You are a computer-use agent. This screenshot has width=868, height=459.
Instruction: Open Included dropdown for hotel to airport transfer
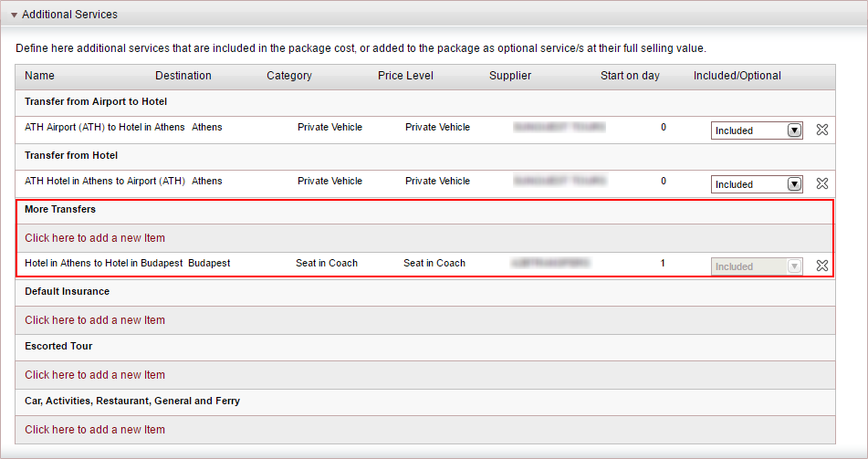pos(757,184)
